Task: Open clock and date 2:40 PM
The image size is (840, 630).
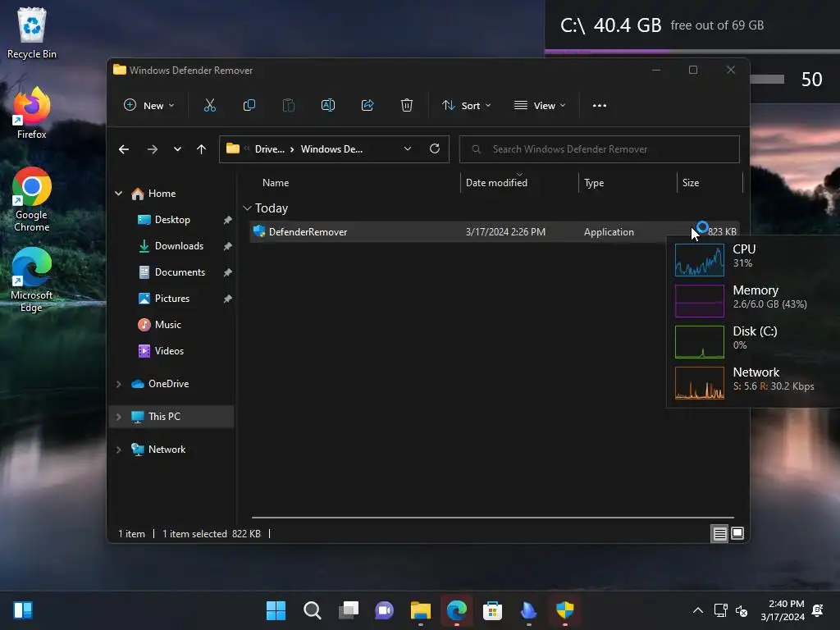Action: pyautogui.click(x=783, y=610)
